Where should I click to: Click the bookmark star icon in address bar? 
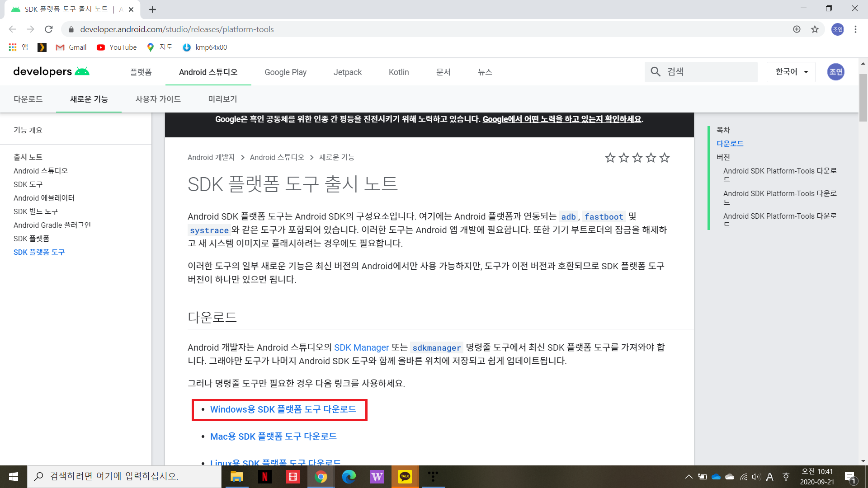click(x=815, y=29)
